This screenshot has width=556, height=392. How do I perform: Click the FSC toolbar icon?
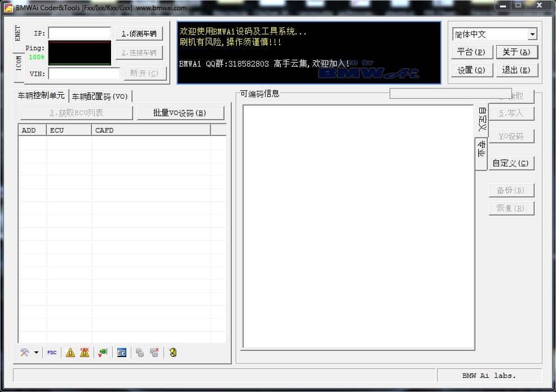click(52, 353)
